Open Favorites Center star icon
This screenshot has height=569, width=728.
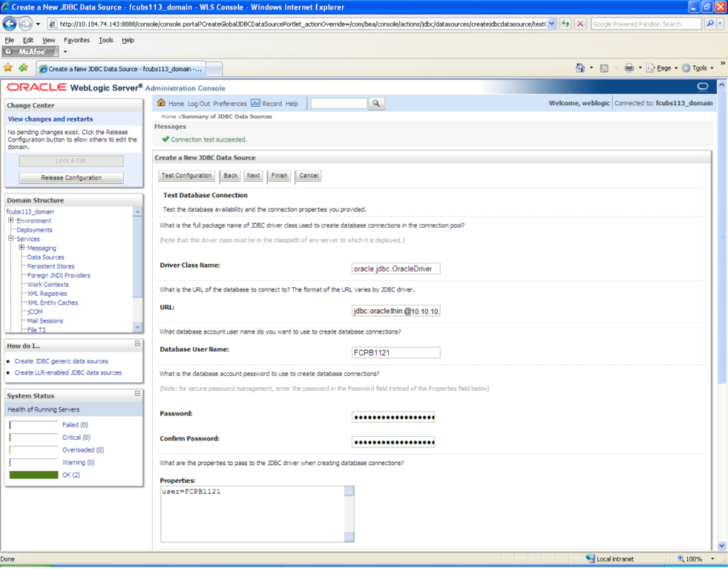(x=8, y=68)
